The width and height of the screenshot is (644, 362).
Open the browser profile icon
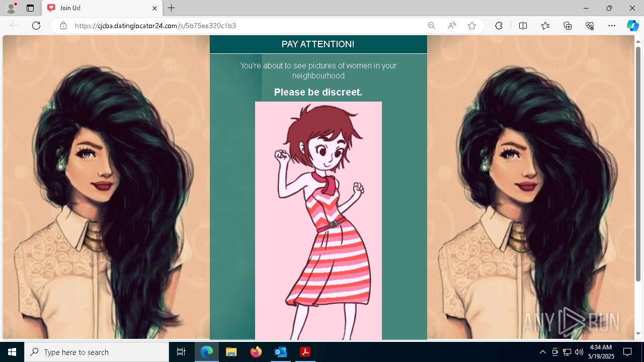(x=11, y=8)
